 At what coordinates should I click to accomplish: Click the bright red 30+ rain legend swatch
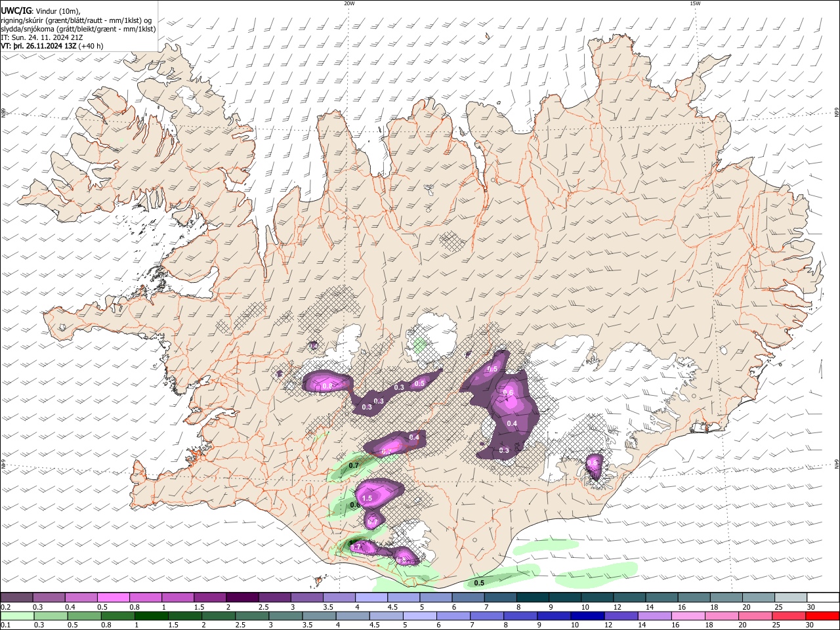pos(822,616)
